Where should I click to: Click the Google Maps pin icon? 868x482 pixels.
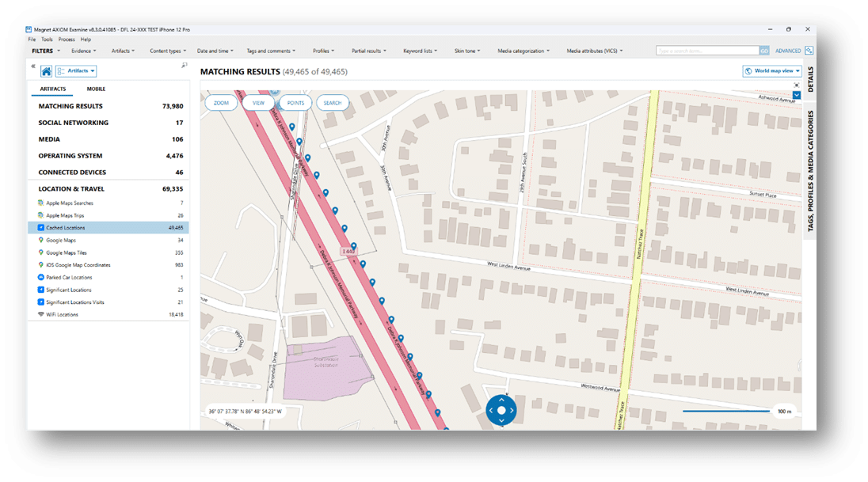point(41,240)
